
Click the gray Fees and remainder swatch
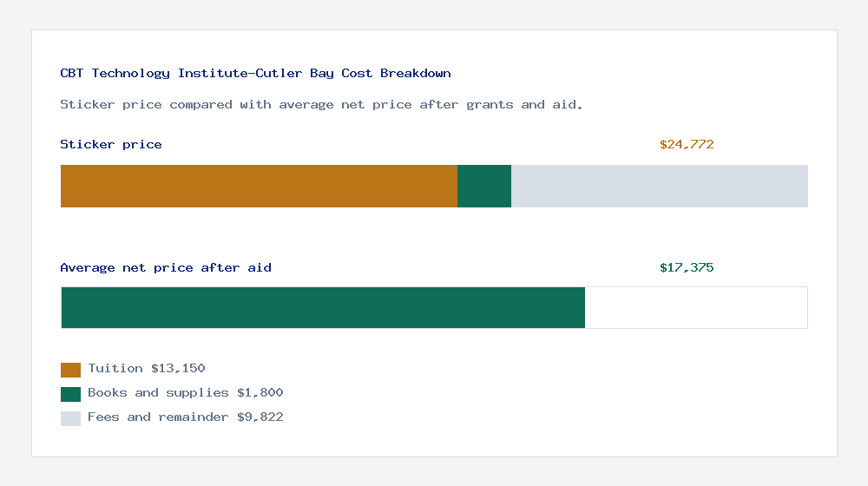pyautogui.click(x=70, y=418)
